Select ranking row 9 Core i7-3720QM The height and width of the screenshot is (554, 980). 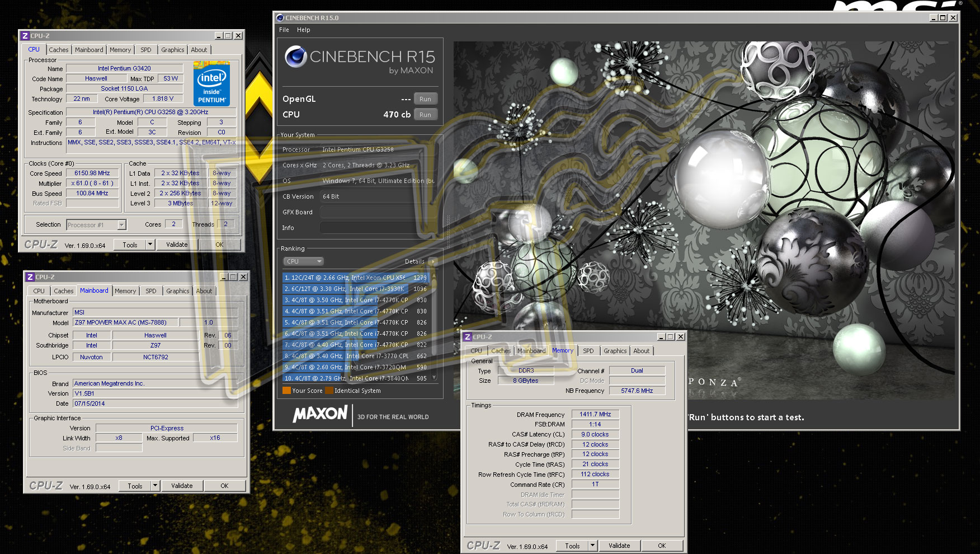pos(356,367)
